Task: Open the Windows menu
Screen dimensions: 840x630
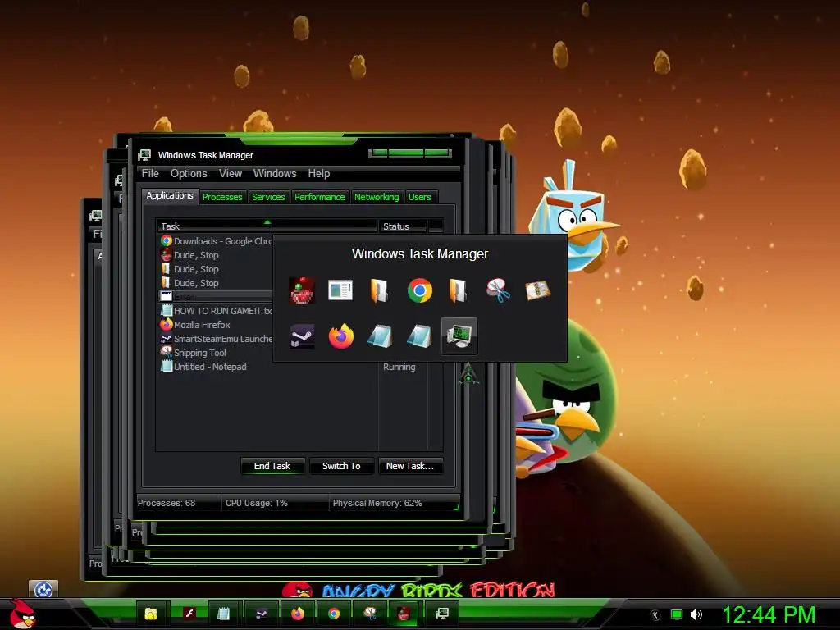Action: pyautogui.click(x=275, y=174)
